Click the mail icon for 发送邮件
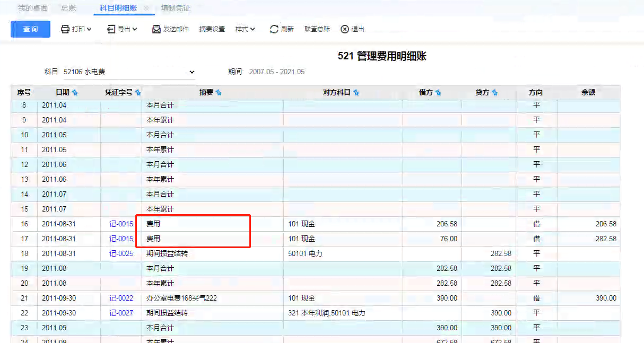This screenshot has width=644, height=343. tap(156, 29)
